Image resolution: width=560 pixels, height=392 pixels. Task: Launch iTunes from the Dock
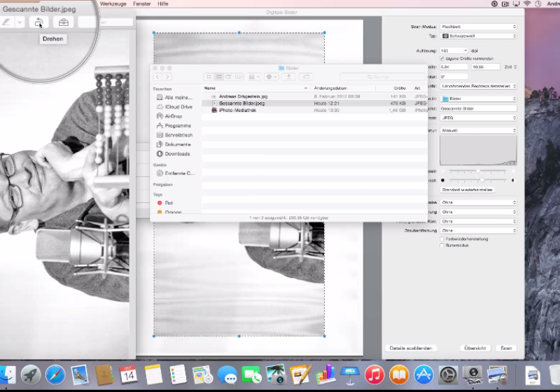click(374, 374)
